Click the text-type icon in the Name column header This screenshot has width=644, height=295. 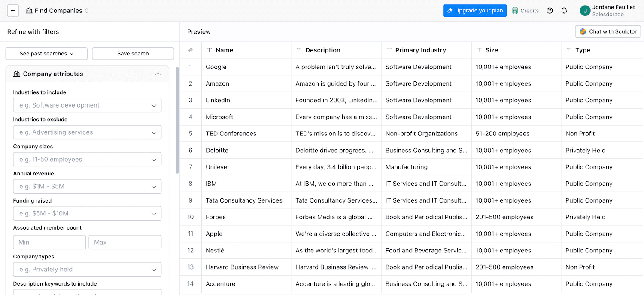click(210, 50)
